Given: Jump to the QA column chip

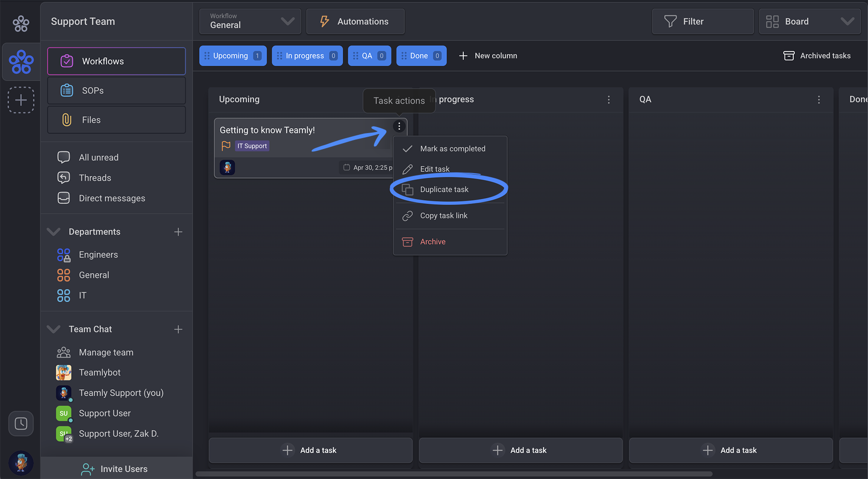Looking at the screenshot, I should (x=370, y=56).
